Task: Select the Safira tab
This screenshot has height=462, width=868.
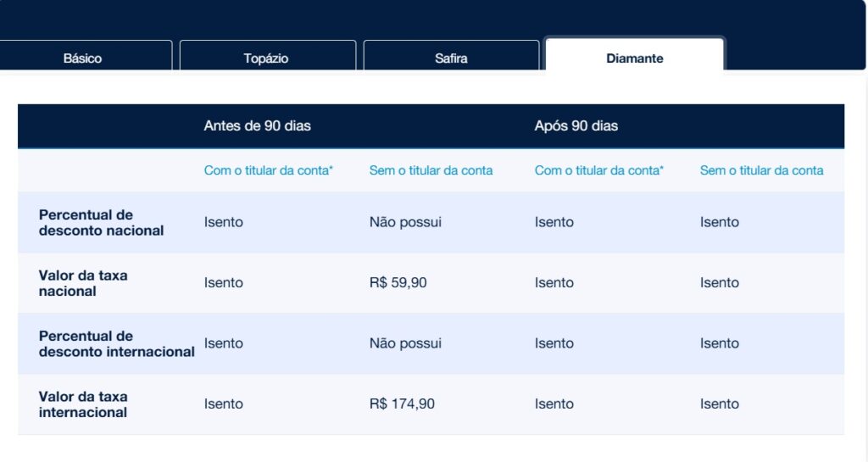Action: point(451,58)
